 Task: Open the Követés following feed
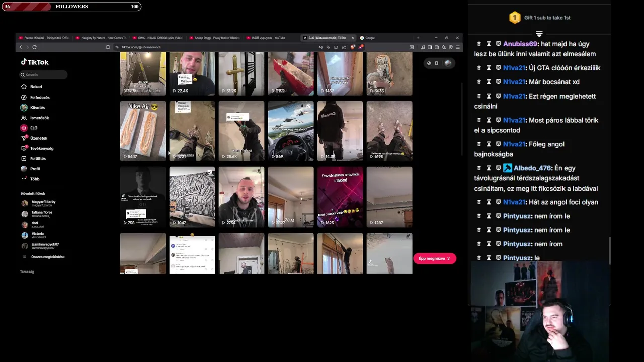(x=33, y=108)
